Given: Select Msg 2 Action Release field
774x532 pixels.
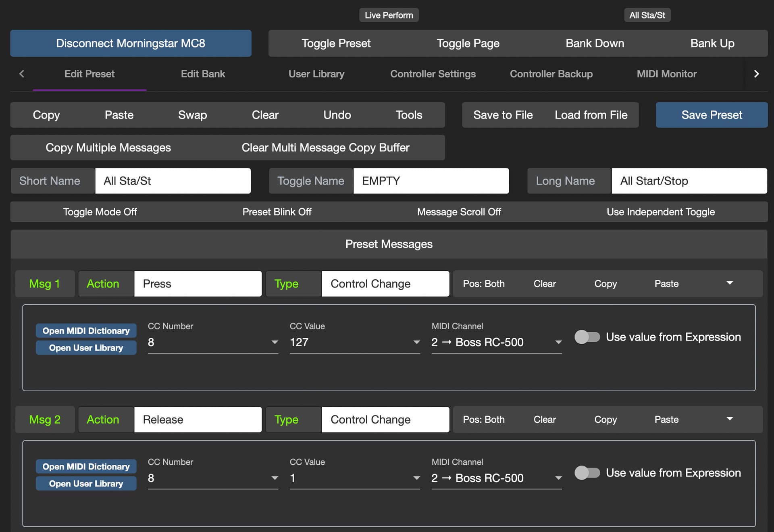Looking at the screenshot, I should click(x=198, y=420).
